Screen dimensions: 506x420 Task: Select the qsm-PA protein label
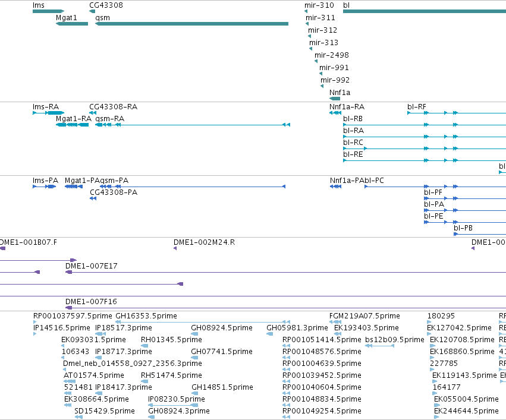pyautogui.click(x=114, y=181)
